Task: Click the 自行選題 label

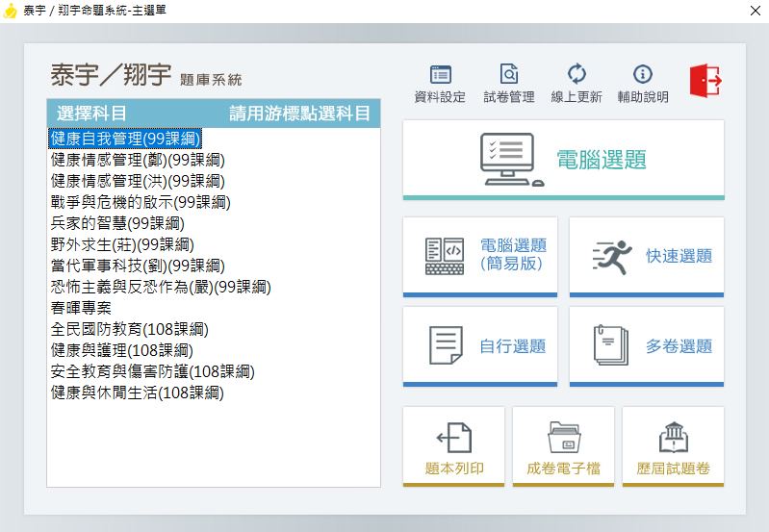Action: 512,346
